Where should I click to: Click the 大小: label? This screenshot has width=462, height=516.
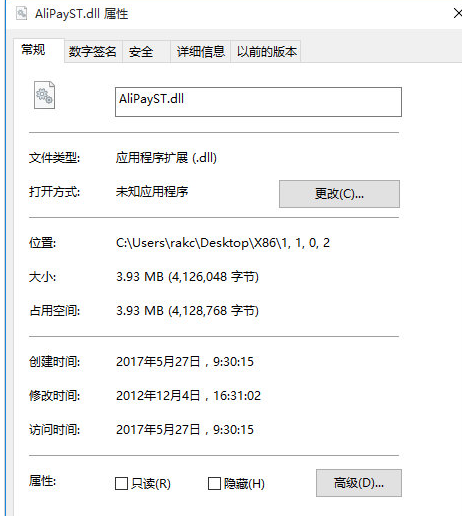(42, 277)
